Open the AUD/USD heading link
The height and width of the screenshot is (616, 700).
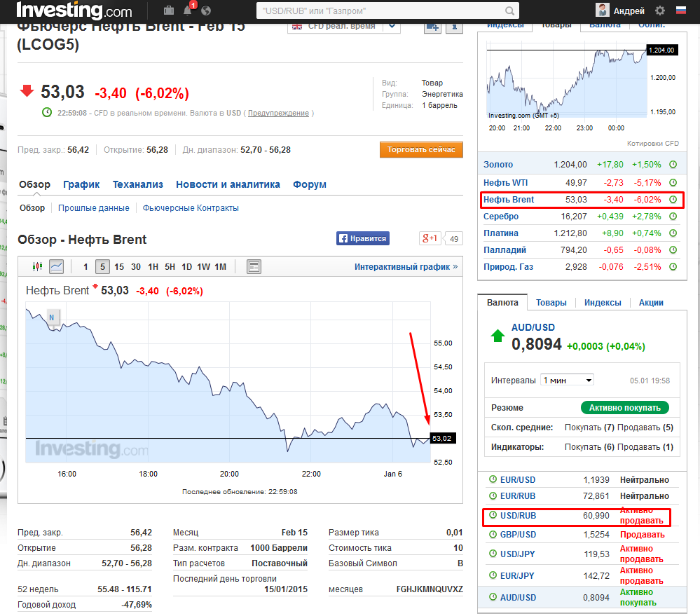coord(533,327)
